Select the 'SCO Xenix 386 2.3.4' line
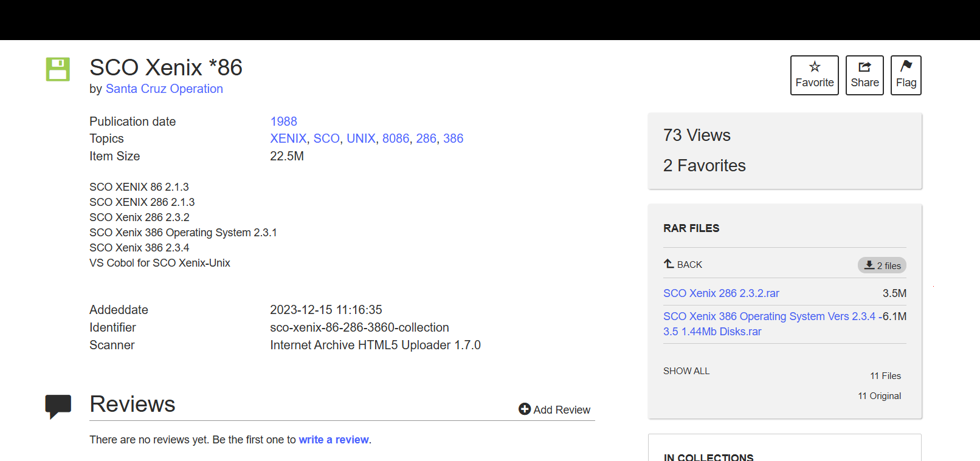The height and width of the screenshot is (461, 980). 139,248
